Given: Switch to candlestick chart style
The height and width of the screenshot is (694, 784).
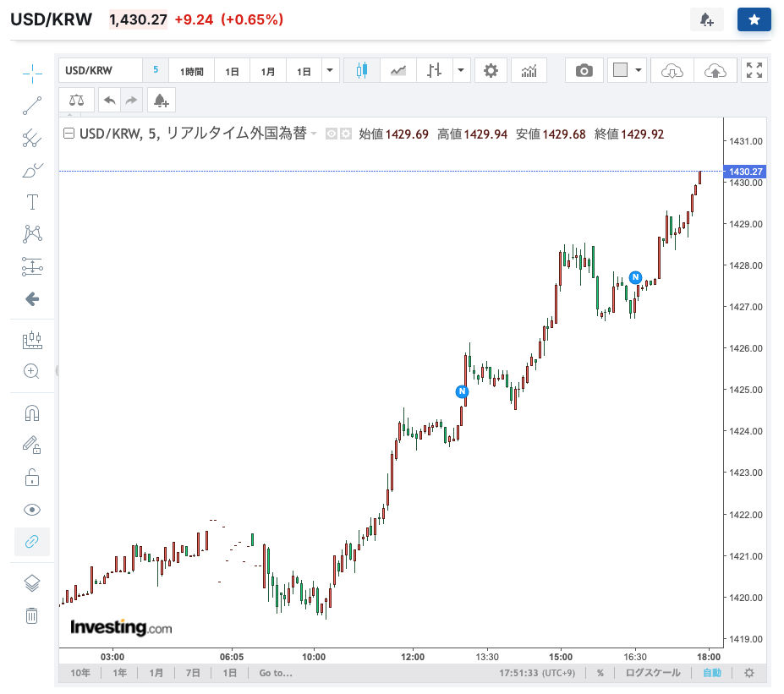Looking at the screenshot, I should point(362,71).
